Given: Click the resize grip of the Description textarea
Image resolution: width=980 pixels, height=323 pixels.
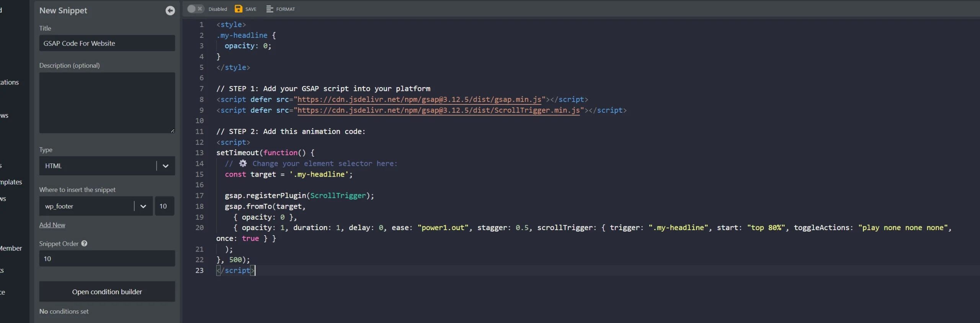Looking at the screenshot, I should (173, 131).
